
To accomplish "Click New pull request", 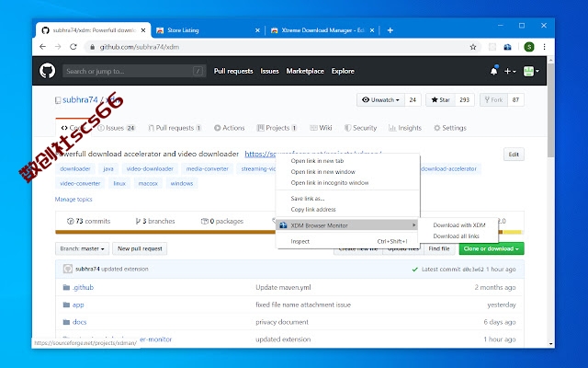I will (140, 248).
